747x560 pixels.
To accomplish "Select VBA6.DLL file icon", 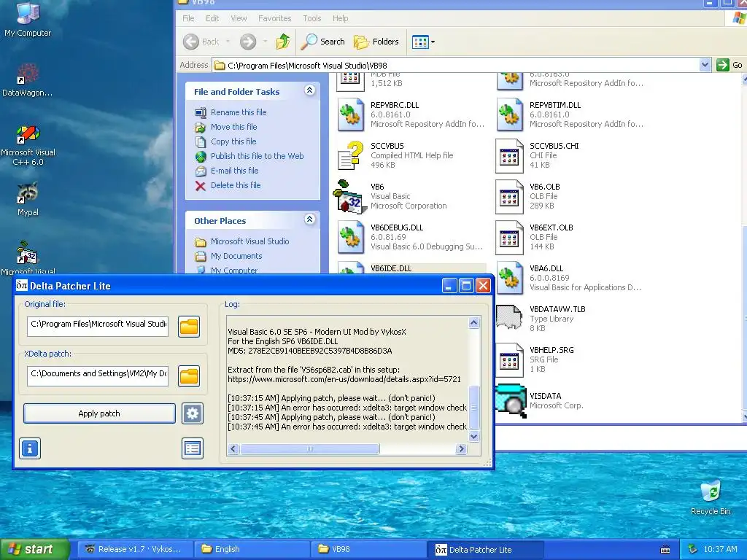I will tap(509, 278).
